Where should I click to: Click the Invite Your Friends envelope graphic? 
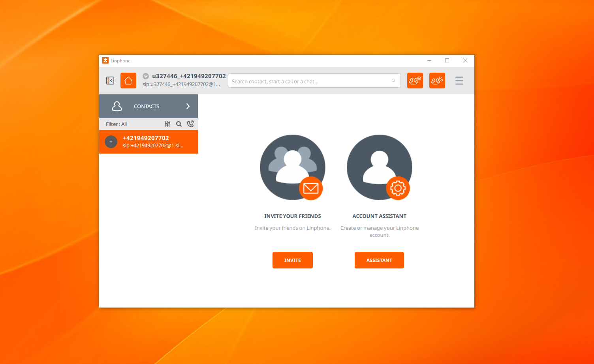coord(311,188)
